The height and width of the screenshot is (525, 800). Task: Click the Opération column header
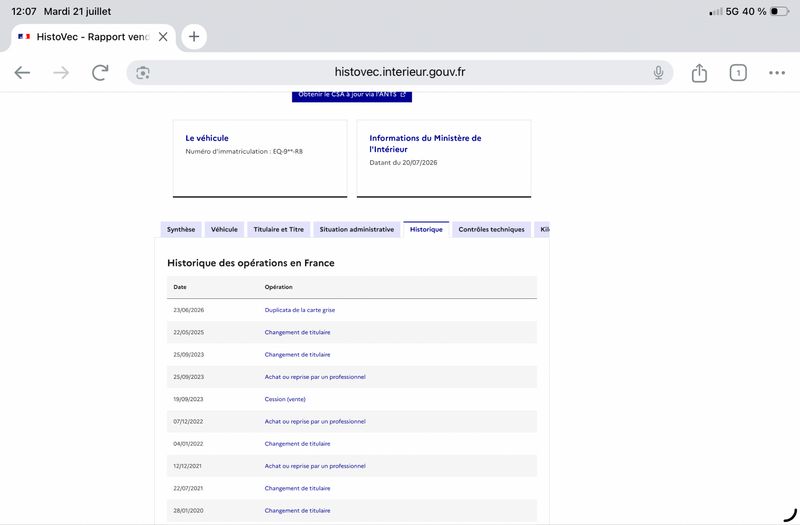[279, 287]
